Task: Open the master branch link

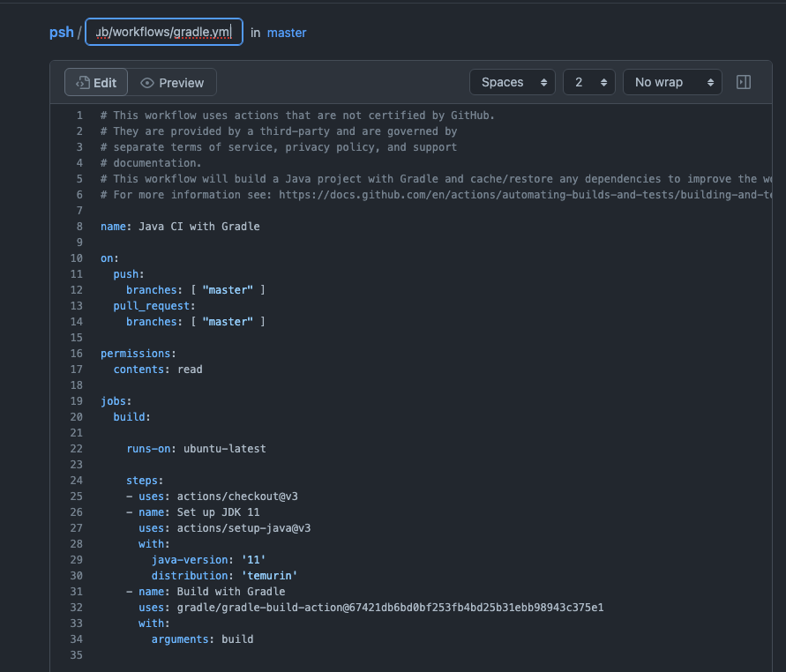Action: tap(286, 34)
